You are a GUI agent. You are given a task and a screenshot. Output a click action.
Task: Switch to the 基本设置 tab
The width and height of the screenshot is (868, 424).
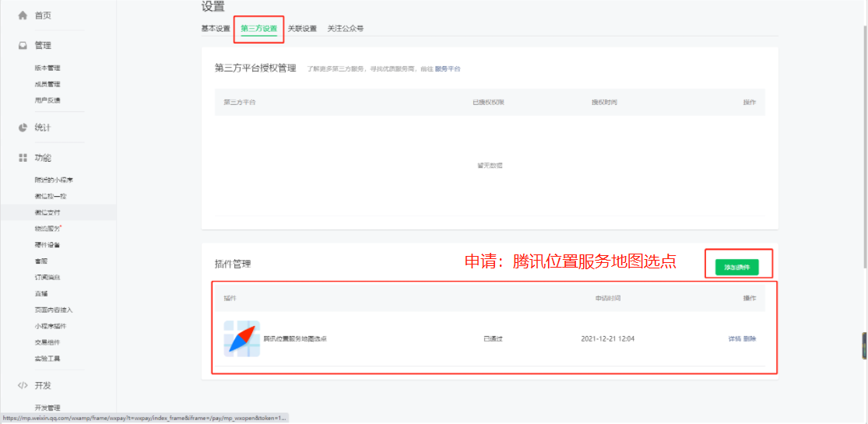(x=216, y=29)
